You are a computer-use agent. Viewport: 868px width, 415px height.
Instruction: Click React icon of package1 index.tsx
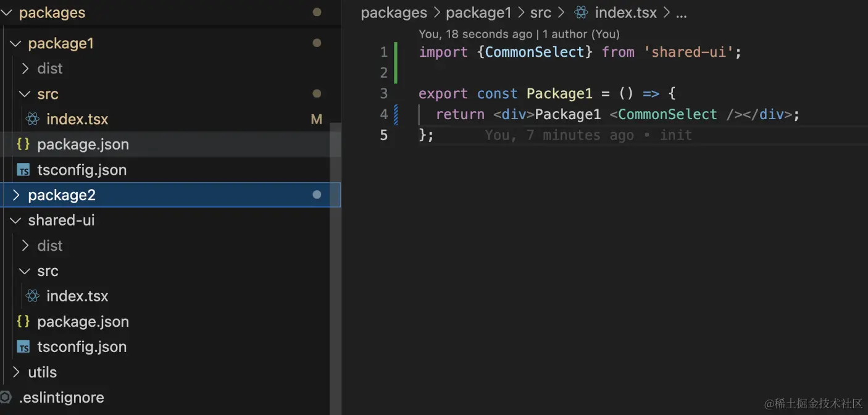[x=33, y=119]
